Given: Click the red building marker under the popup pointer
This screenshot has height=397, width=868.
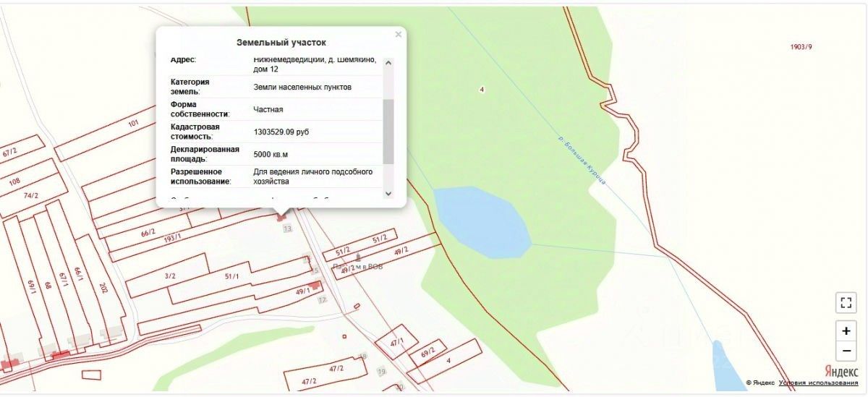Looking at the screenshot, I should pos(281,216).
